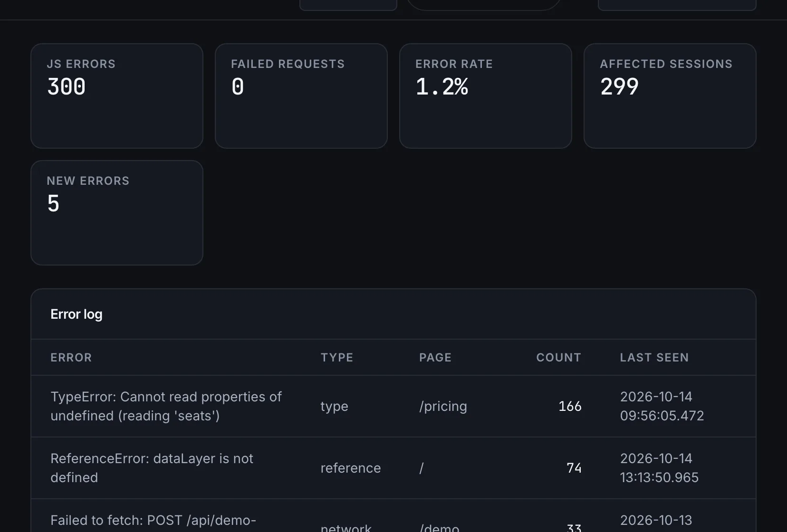787x532 pixels.
Task: Click the count value 74
Action: pyautogui.click(x=574, y=468)
